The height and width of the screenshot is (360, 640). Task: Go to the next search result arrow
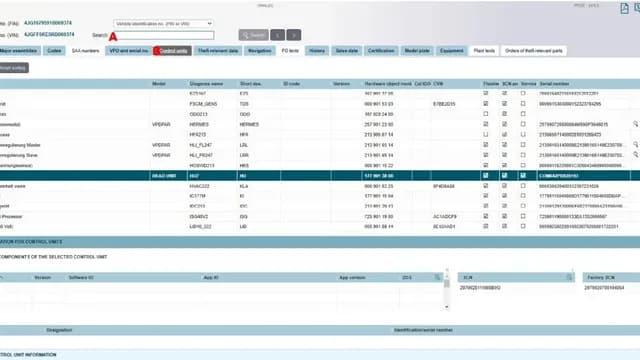click(294, 35)
